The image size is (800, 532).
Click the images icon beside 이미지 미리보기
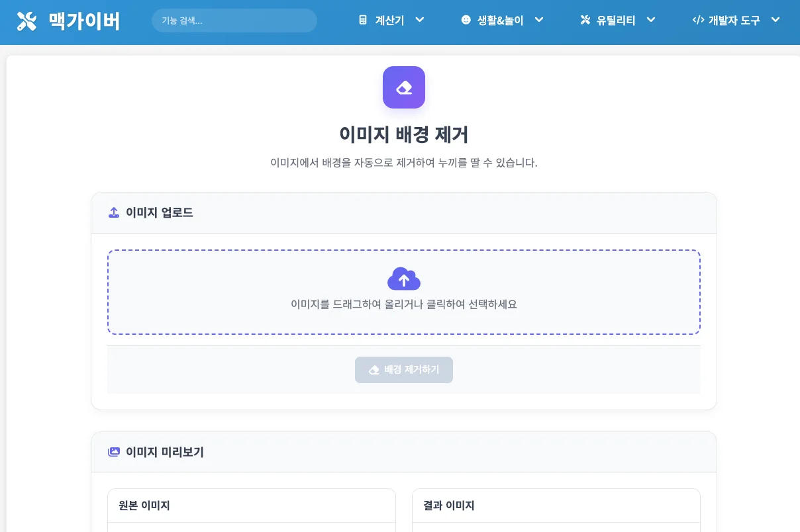114,452
